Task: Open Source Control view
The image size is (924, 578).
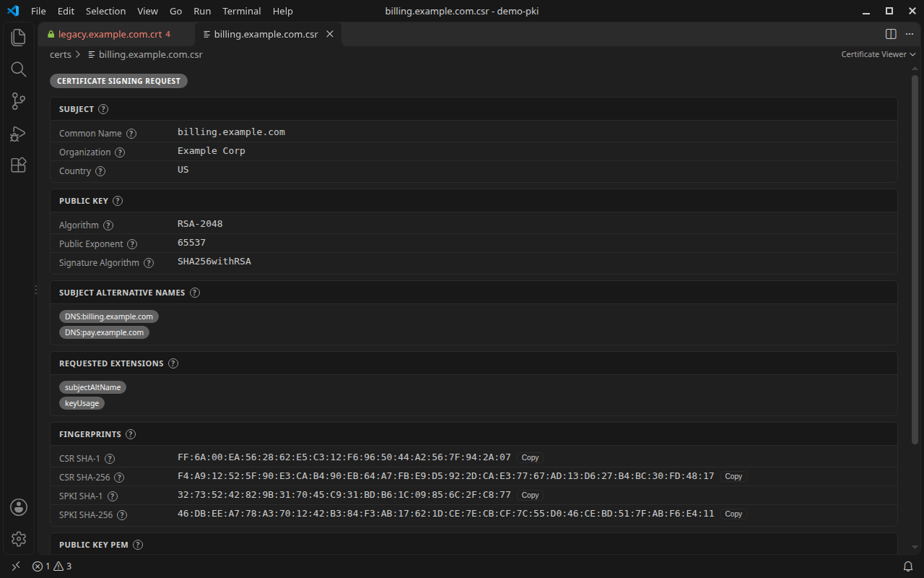Action: pyautogui.click(x=19, y=101)
